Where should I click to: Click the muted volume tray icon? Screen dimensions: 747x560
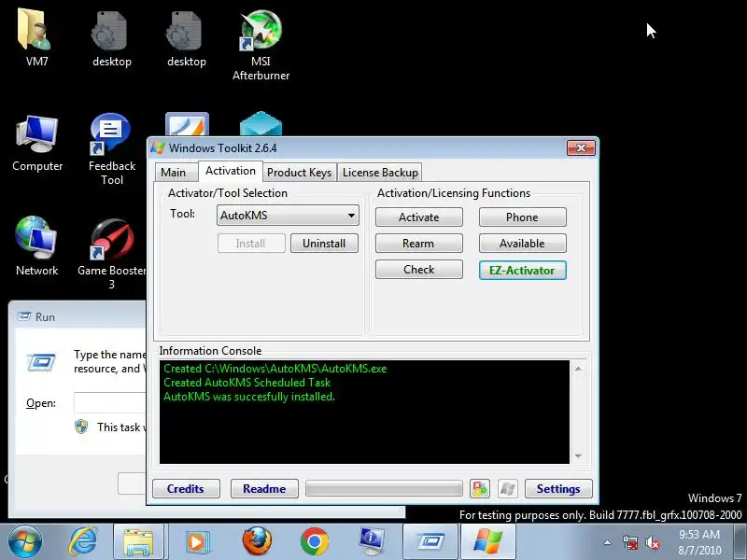[x=652, y=542]
